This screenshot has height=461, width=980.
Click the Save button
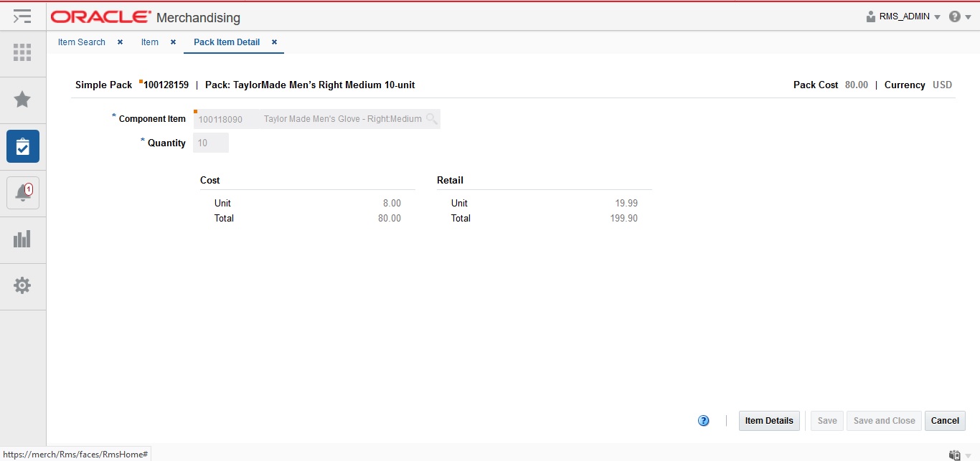[x=827, y=421]
